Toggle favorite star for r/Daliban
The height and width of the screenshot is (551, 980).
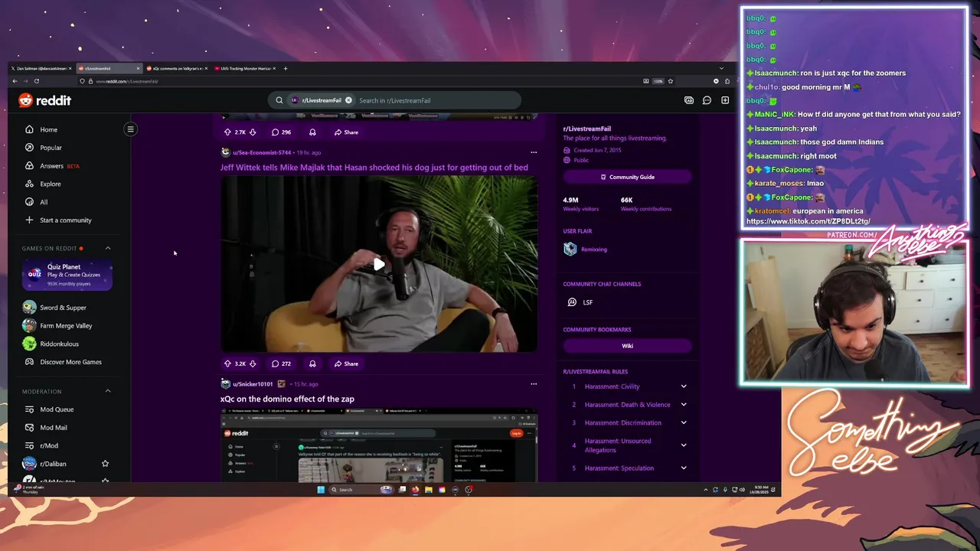(105, 464)
